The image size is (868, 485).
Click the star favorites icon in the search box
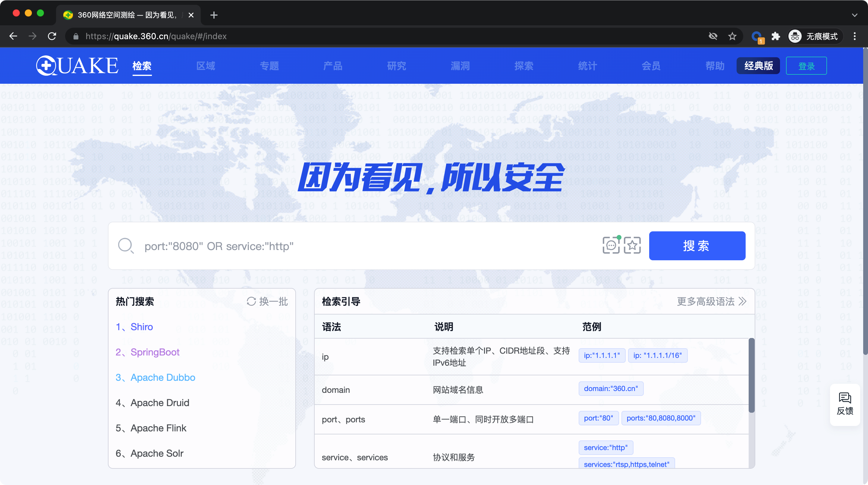point(632,246)
